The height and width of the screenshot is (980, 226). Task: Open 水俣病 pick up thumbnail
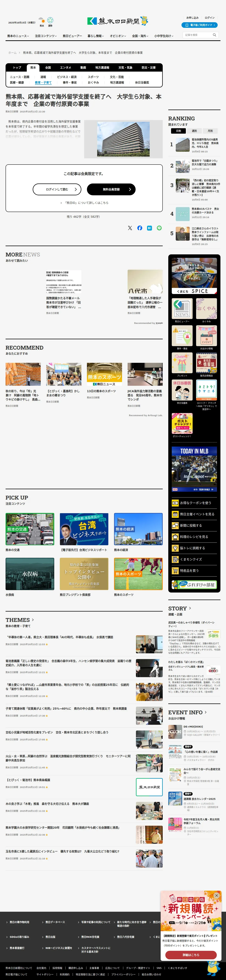click(x=30, y=574)
